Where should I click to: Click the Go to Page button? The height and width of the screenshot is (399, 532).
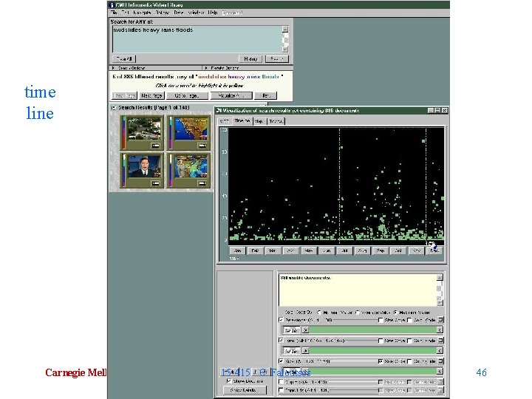point(187,95)
